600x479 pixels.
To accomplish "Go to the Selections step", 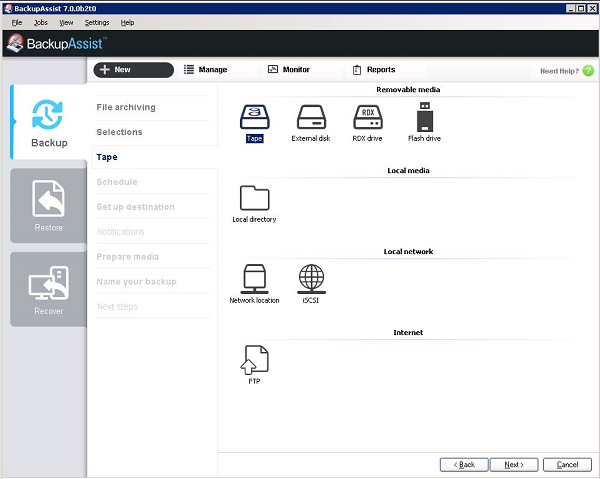I will (x=152, y=132).
